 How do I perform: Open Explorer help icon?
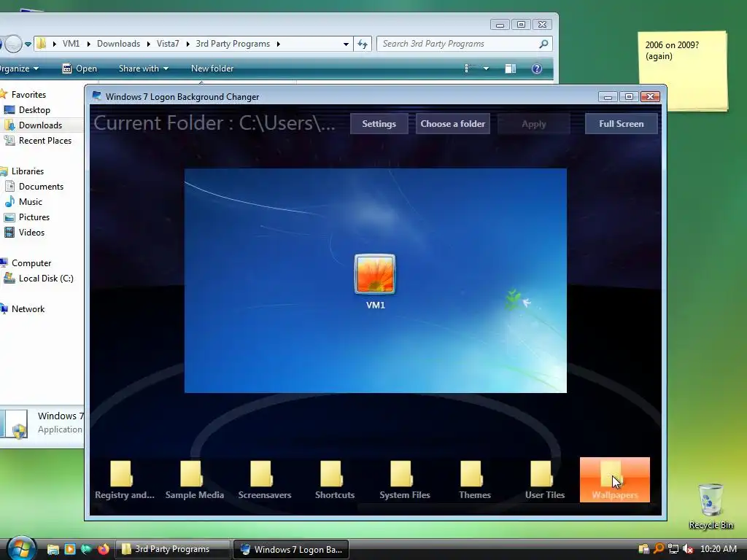tap(536, 69)
